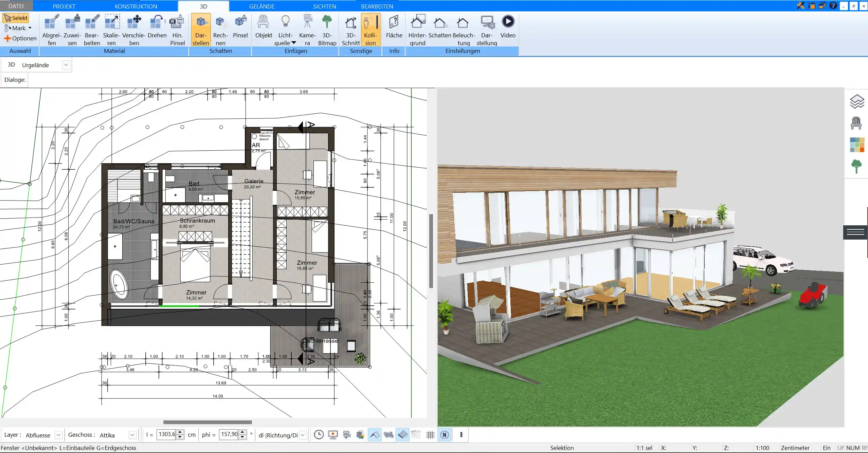Viewport: 868px width, 453px height.
Task: Open the Mark. dropdown menu
Action: pos(18,28)
